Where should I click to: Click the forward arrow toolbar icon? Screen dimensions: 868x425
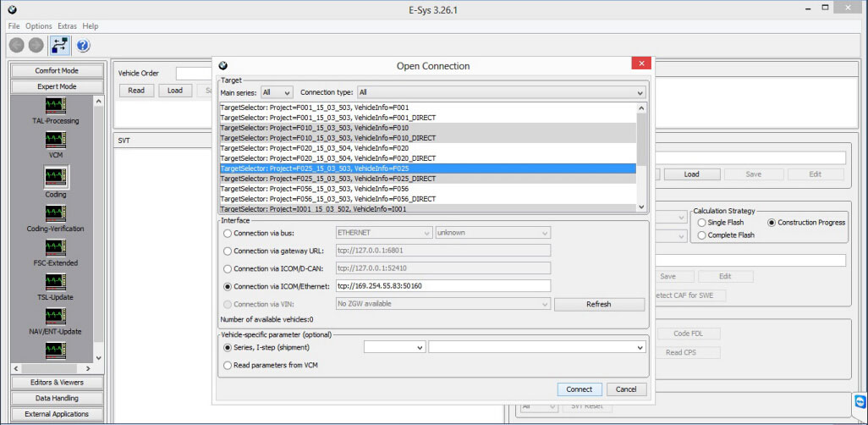(36, 46)
